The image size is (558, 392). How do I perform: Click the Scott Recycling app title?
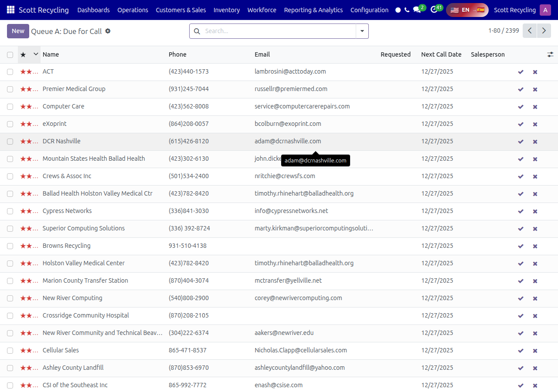pyautogui.click(x=44, y=10)
